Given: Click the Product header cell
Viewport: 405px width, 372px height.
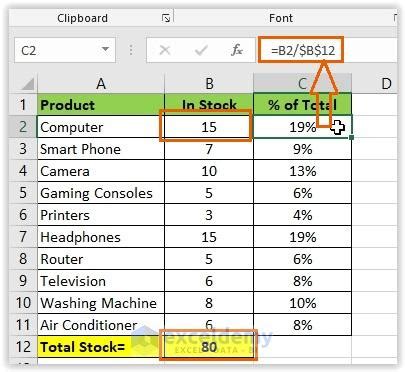Looking at the screenshot, I should tap(101, 105).
